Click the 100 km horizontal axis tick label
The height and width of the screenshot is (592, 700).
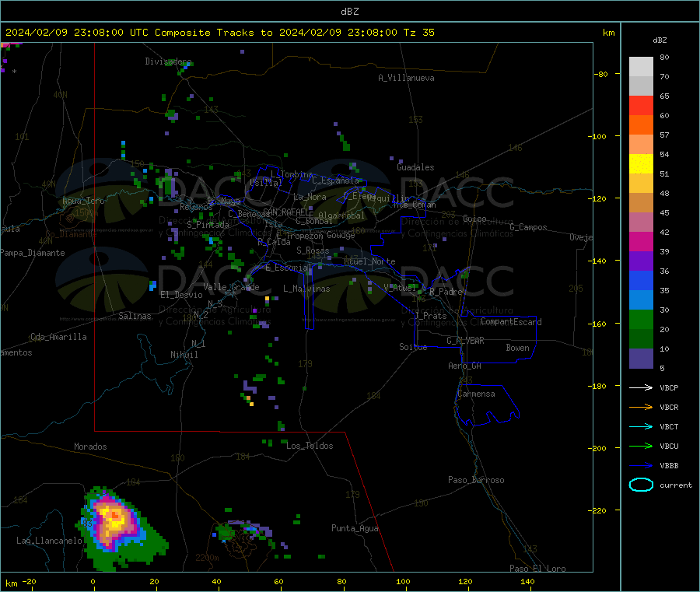click(403, 581)
